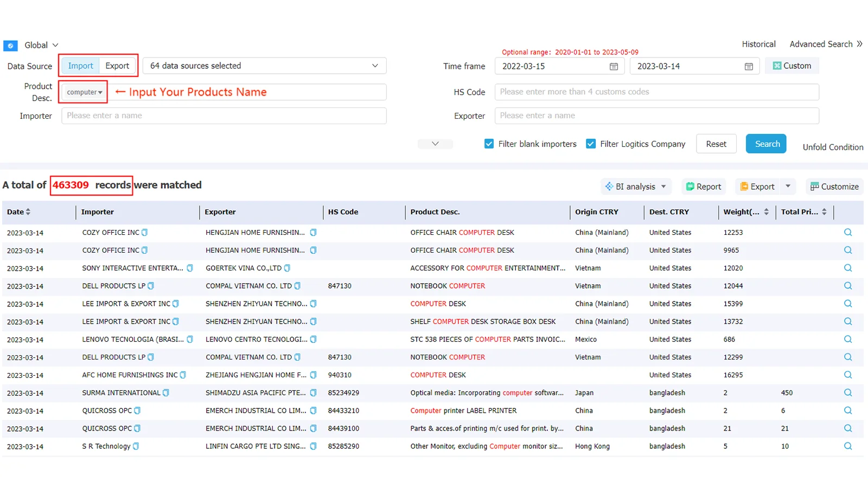
Task: View details of S R Technology row
Action: pos(848,446)
